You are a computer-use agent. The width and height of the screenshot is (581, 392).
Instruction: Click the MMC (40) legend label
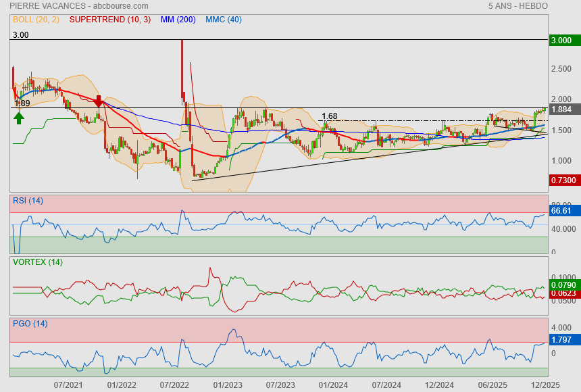click(224, 20)
